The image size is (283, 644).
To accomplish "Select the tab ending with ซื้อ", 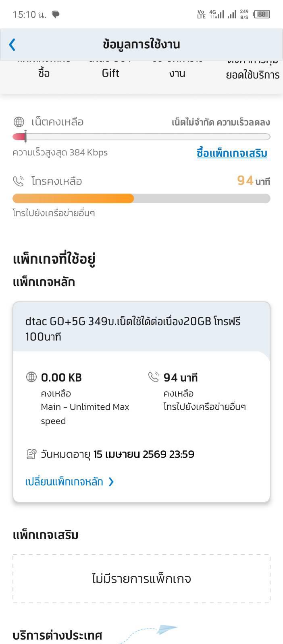I will coord(44,72).
